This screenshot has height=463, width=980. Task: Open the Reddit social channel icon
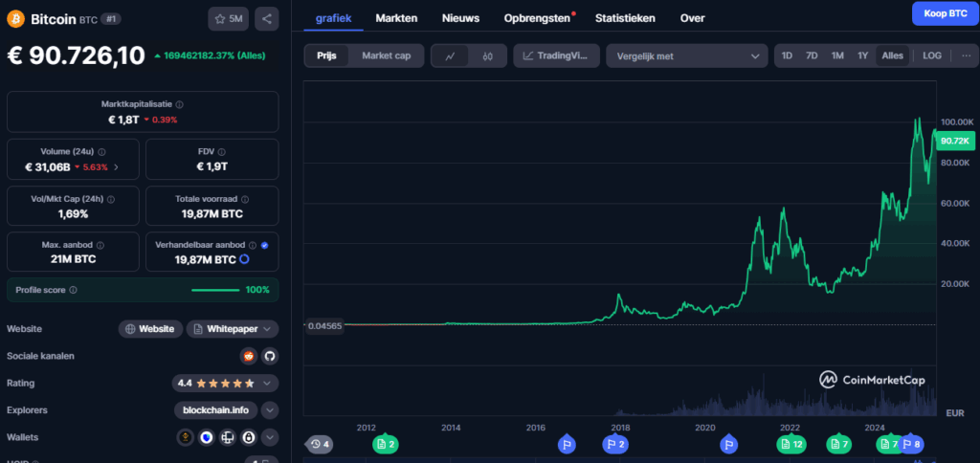point(249,356)
